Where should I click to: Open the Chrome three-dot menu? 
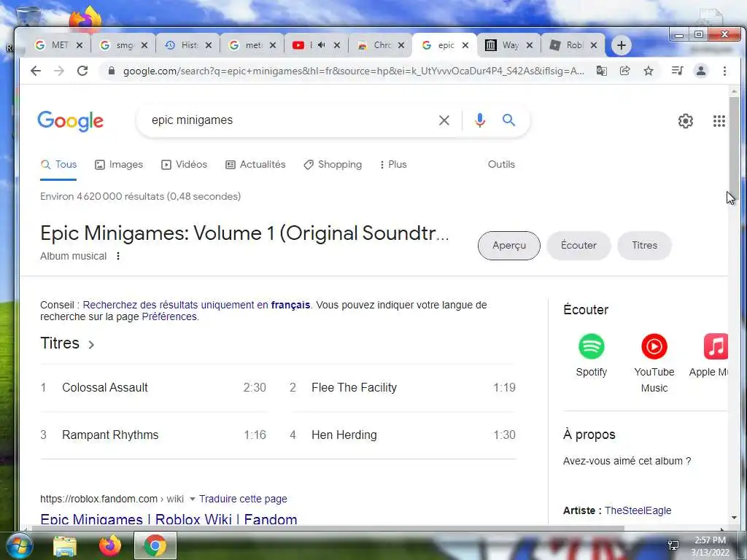click(x=724, y=71)
